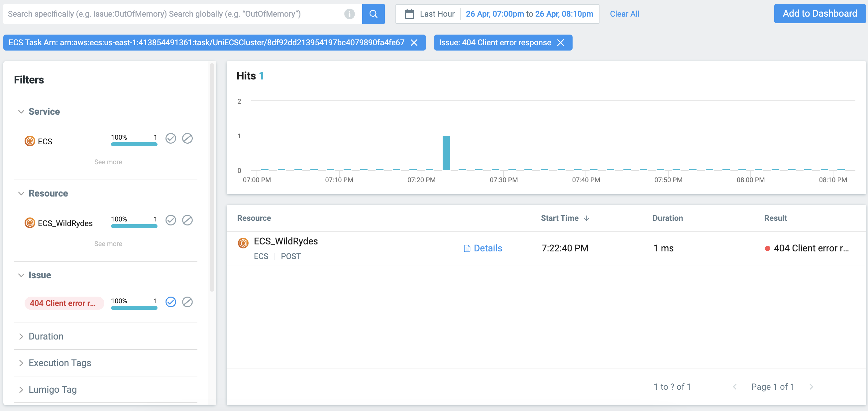Click the ECS_WildRydes resource icon in Filters
The height and width of the screenshot is (411, 868).
tap(30, 223)
